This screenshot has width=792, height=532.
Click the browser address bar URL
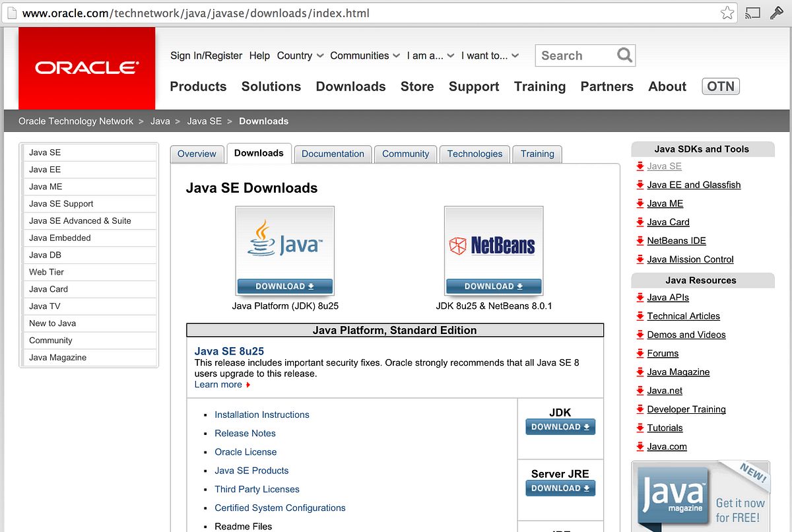(196, 13)
